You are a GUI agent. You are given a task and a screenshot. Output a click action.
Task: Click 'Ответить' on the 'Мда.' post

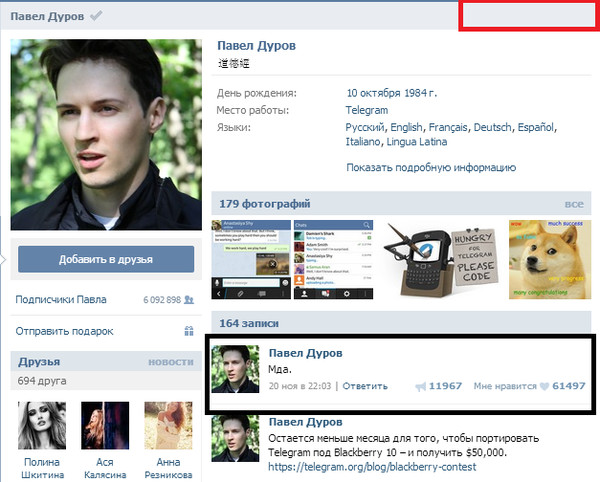365,386
